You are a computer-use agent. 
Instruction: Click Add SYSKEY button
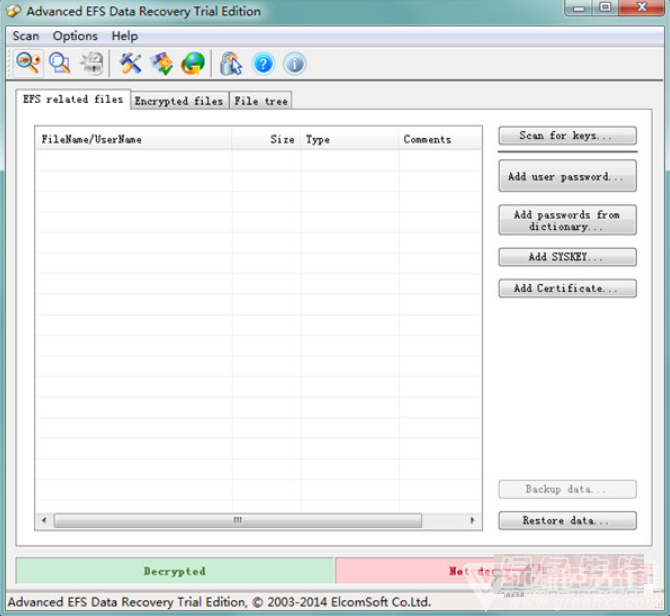pos(567,257)
